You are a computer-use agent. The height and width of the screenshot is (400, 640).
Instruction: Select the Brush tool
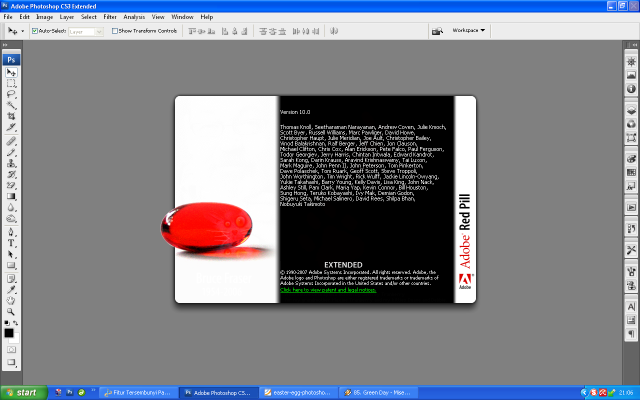coord(11,152)
